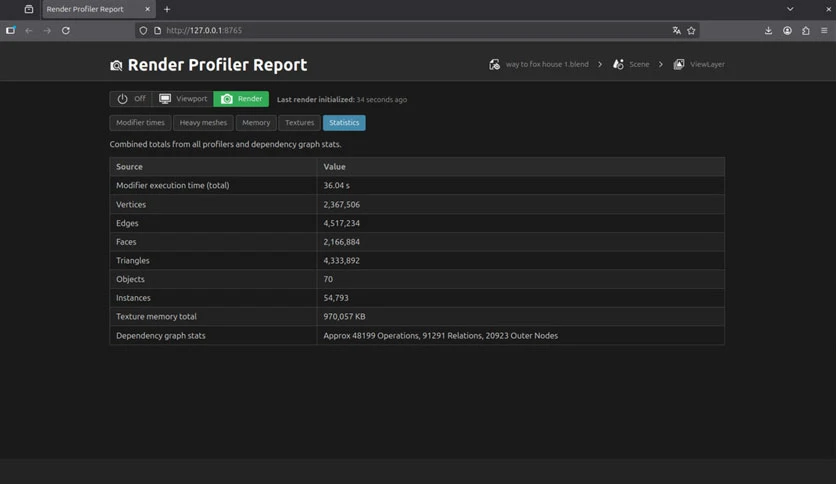Click the 4,517,234 edges value

pos(341,223)
